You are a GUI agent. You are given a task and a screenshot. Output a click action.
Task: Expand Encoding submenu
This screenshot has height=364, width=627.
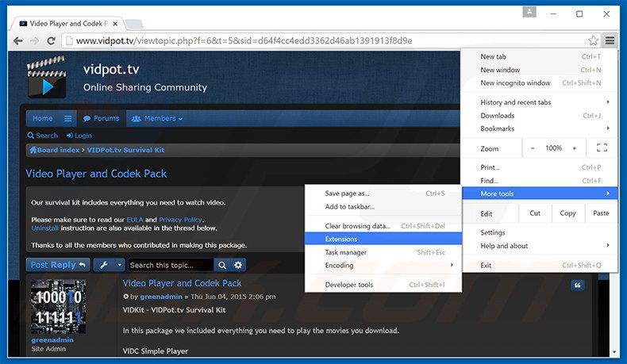(383, 266)
